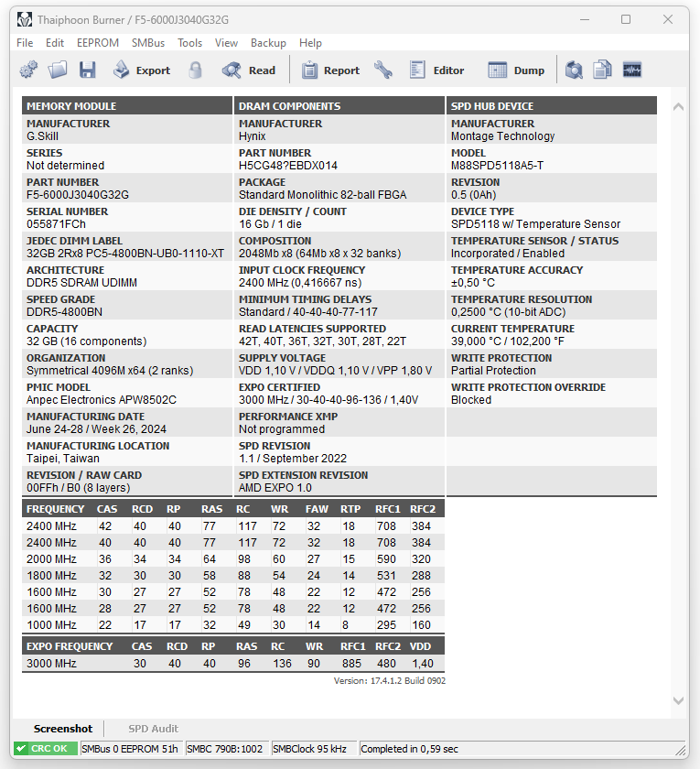
Task: Click the SPD HUB DEVICE column header
Action: 552,106
